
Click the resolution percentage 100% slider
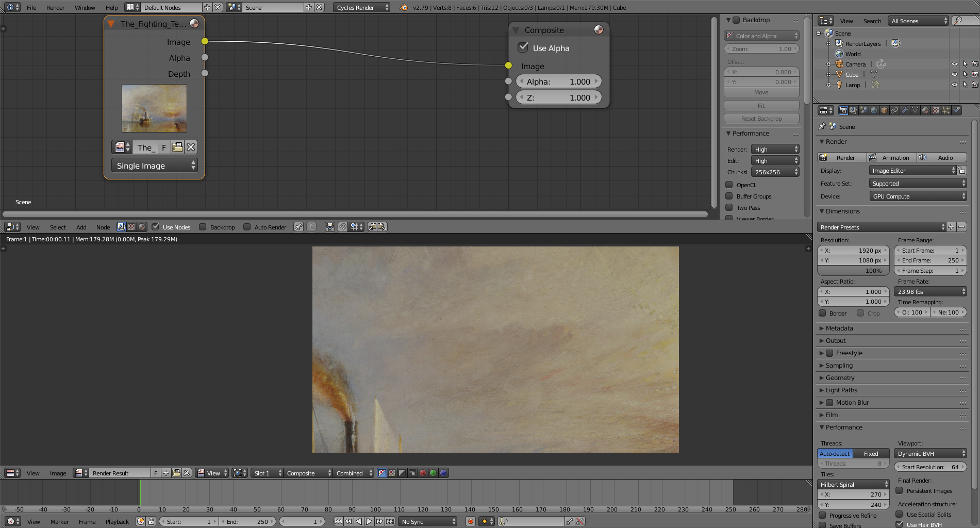853,271
